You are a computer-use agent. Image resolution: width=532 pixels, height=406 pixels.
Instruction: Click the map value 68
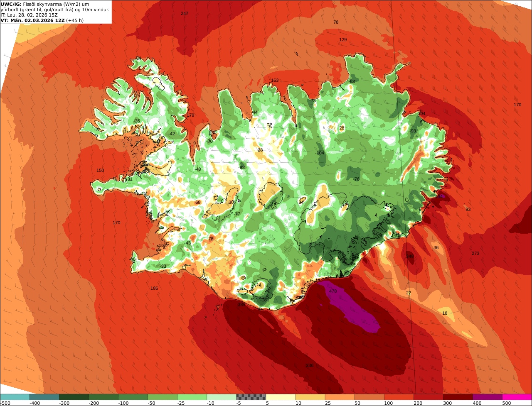pyautogui.click(x=198, y=203)
